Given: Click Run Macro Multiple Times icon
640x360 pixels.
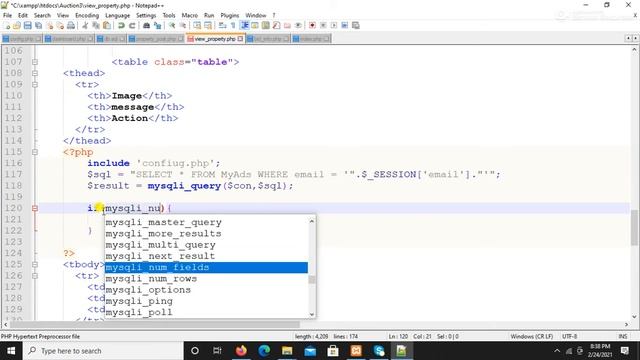Looking at the screenshot, I should pyautogui.click(x=344, y=25).
